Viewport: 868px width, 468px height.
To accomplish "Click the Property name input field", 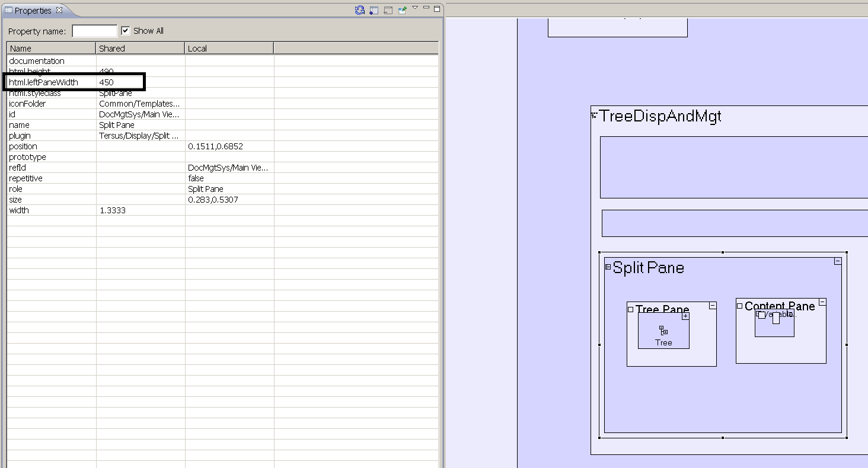I will click(95, 31).
